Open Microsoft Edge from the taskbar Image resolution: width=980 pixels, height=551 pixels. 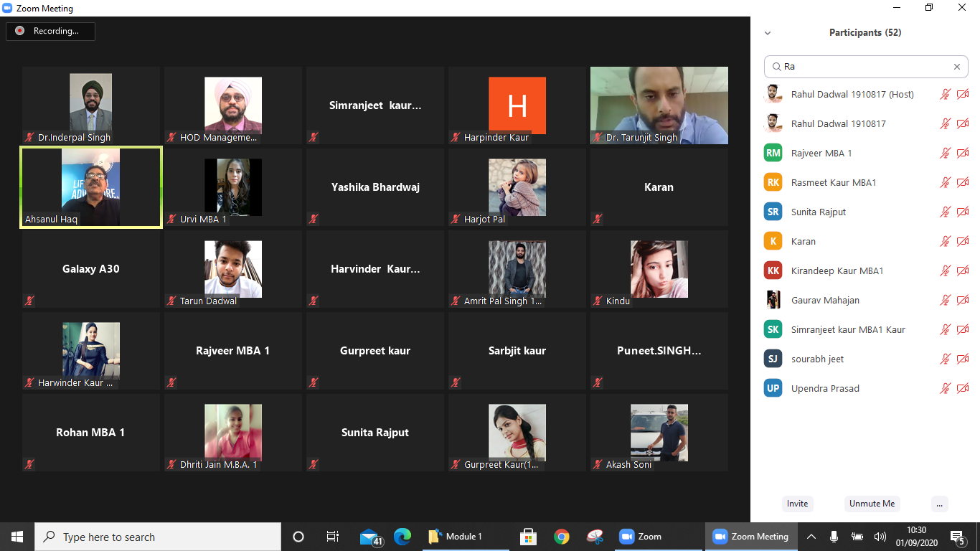click(402, 537)
